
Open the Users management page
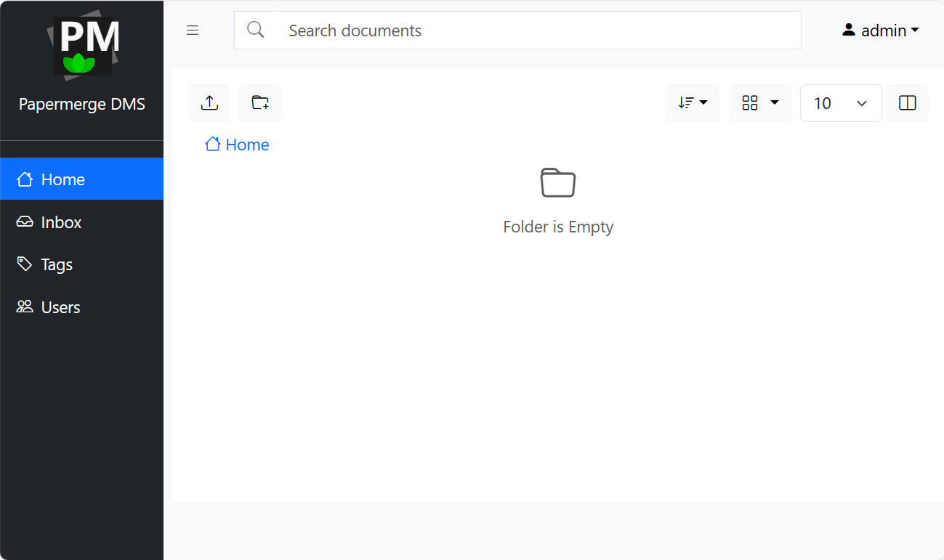pyautogui.click(x=60, y=307)
